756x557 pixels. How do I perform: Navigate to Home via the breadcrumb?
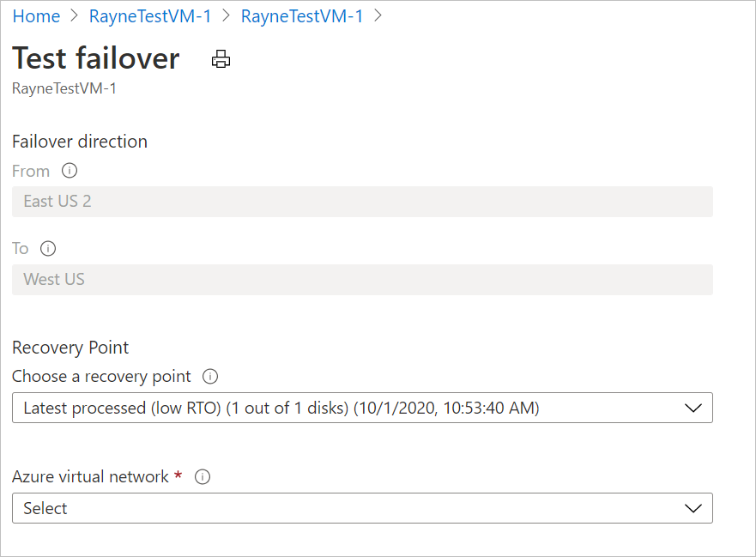[x=36, y=15]
